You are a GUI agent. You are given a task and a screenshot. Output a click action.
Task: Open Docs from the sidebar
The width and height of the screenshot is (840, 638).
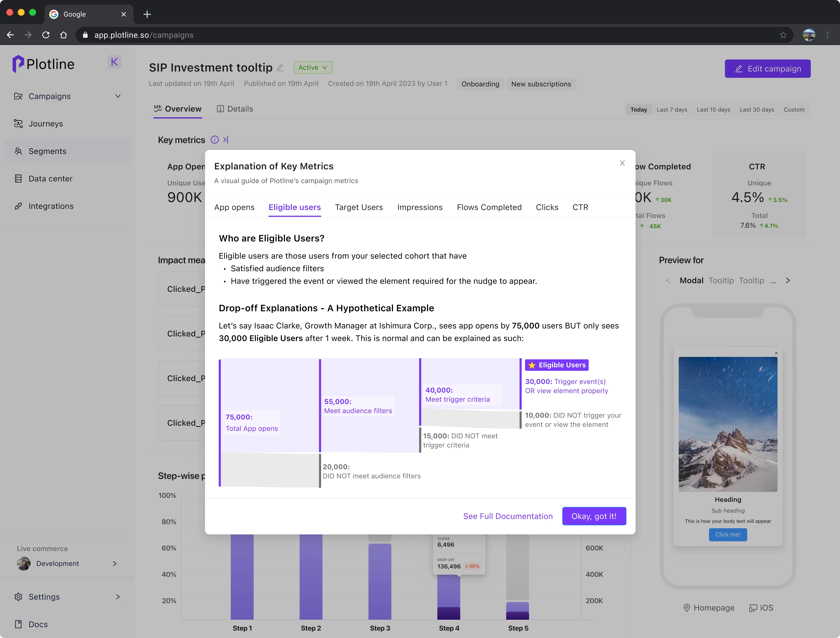pos(38,624)
